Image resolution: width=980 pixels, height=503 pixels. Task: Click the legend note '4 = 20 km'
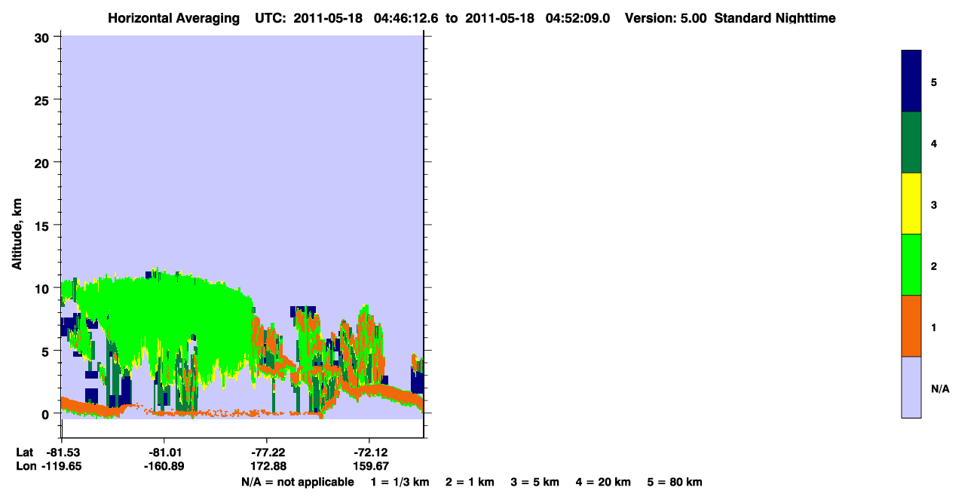[604, 482]
